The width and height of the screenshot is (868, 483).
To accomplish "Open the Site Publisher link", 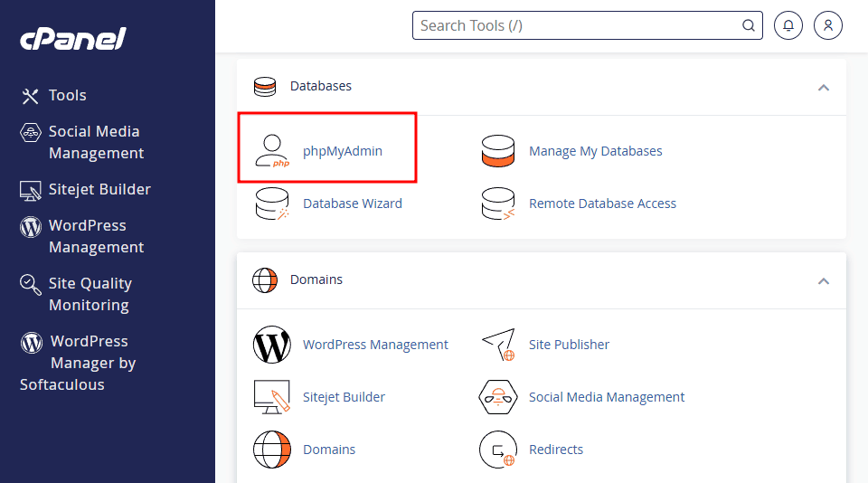I will 569,345.
